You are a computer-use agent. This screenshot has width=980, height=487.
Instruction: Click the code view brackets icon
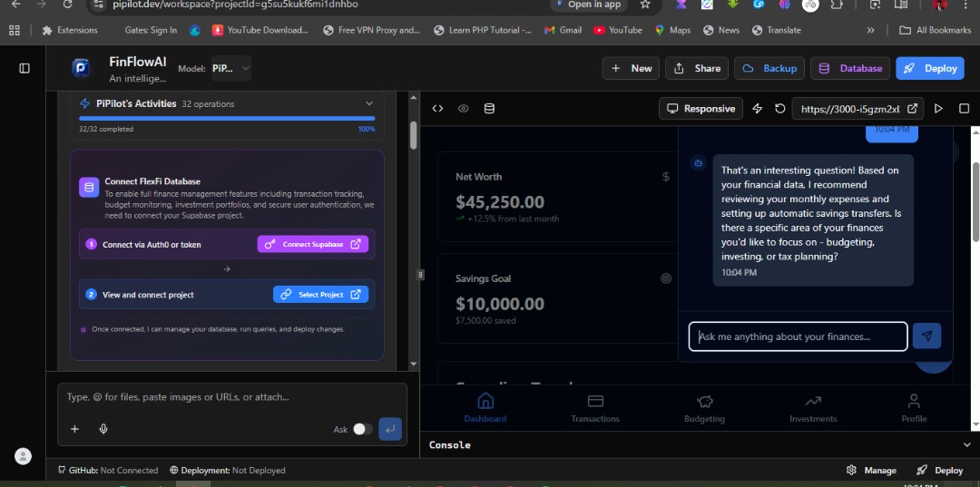[437, 109]
